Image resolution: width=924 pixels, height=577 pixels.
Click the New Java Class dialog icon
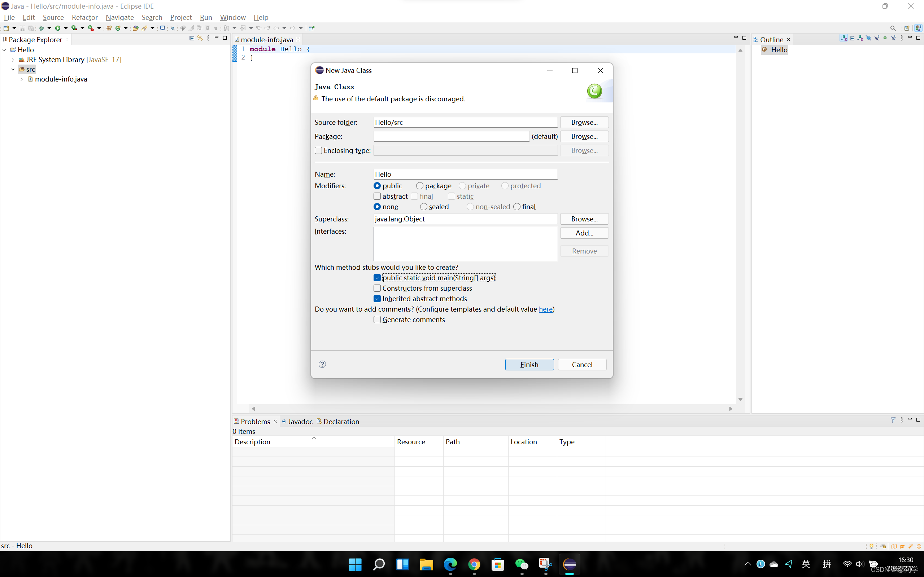pyautogui.click(x=593, y=91)
